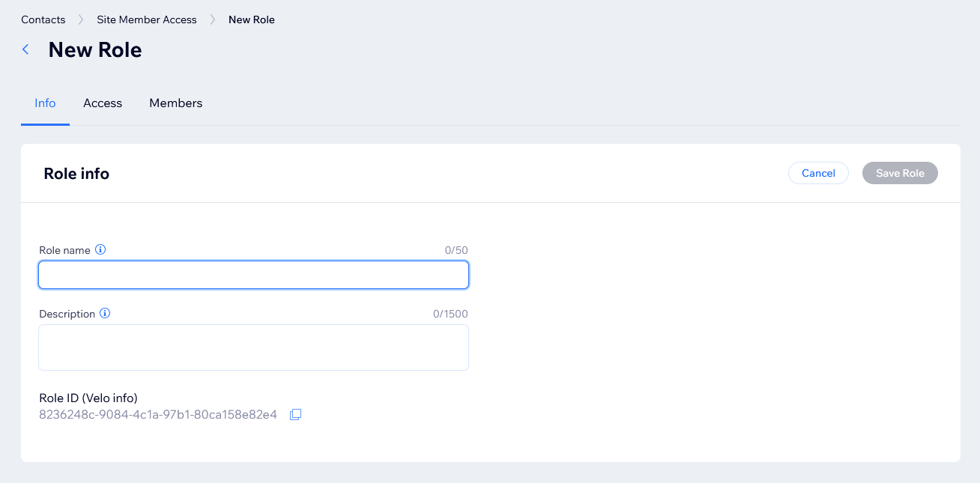980x483 pixels.
Task: Switch to the Access tab
Action: tap(103, 103)
